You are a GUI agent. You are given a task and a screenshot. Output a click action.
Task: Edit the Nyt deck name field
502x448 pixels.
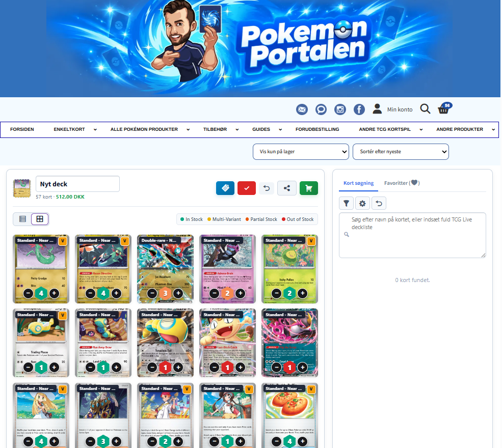click(x=77, y=184)
